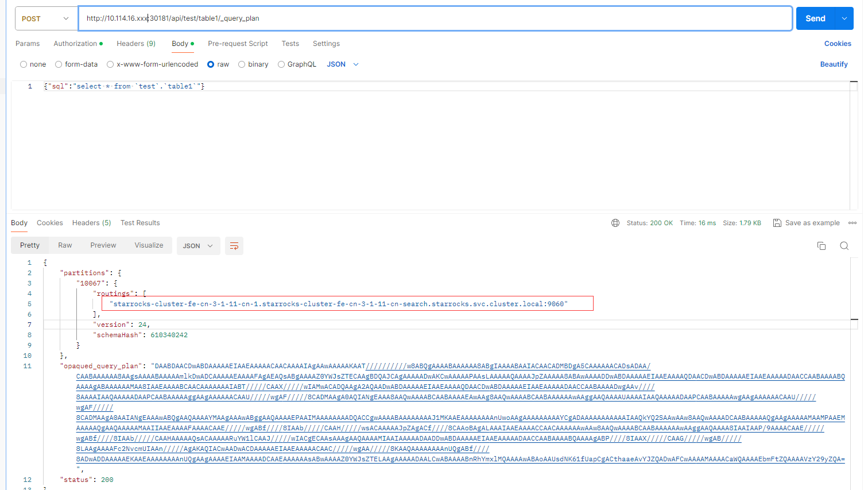Click the request body SQL line in editor
Screen dimensions: 868x490
[124, 86]
